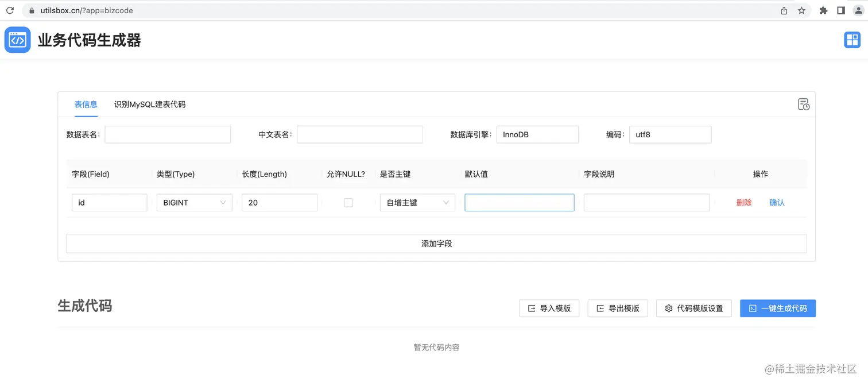Focus the 数据表名 input field
This screenshot has height=386, width=868.
168,134
